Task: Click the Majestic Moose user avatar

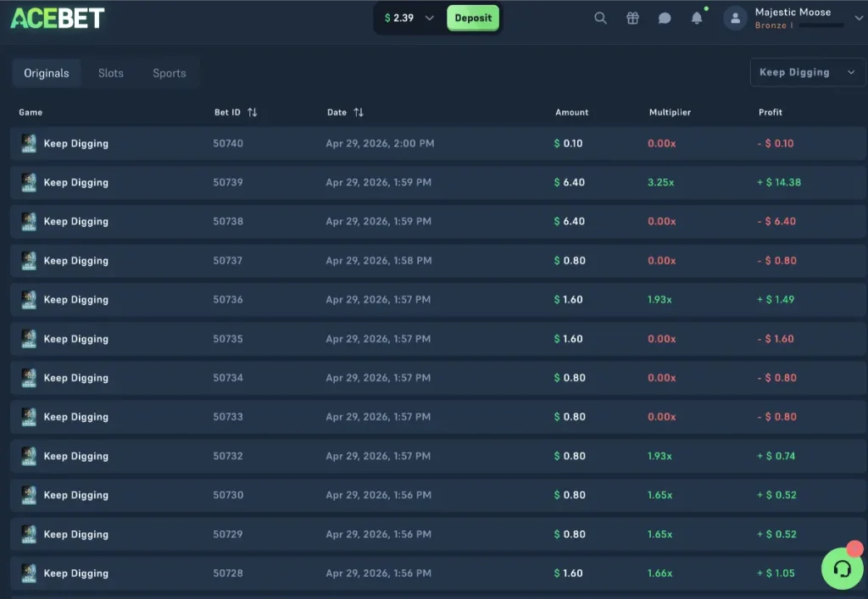Action: (x=735, y=18)
